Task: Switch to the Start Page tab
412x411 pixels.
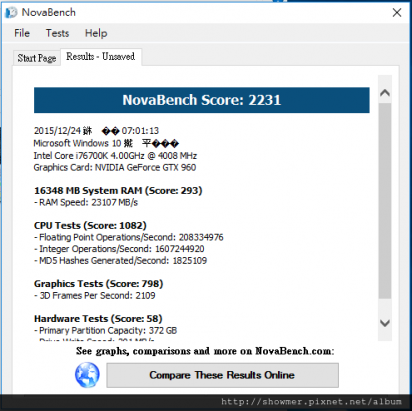Action: pos(37,58)
